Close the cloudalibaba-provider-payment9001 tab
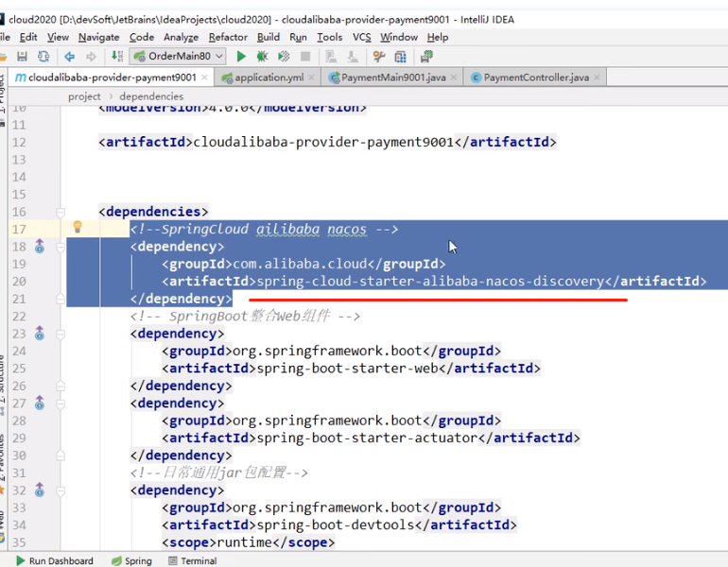Screen dimensions: 728x567 (x=204, y=77)
